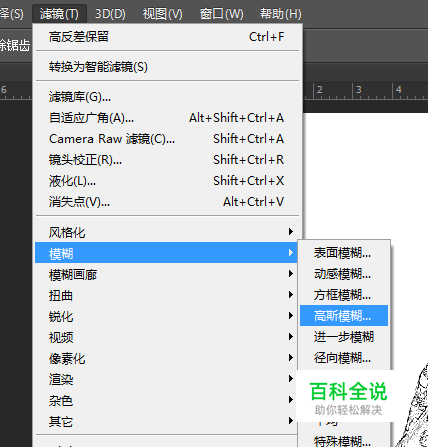Viewport: 428px width, 447px height.
Task: Open the 滤镜(T) menu
Action: point(59,14)
